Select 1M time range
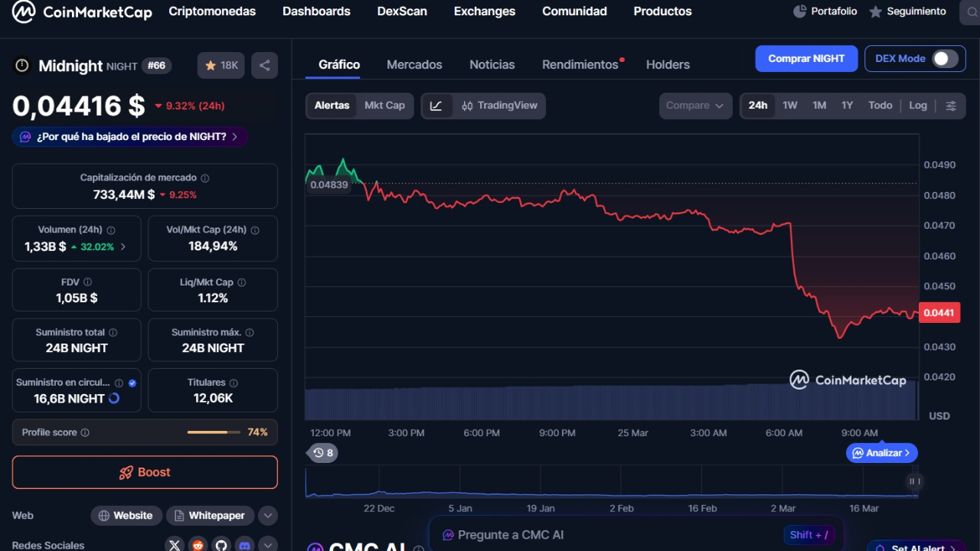This screenshot has height=551, width=980. click(x=819, y=106)
